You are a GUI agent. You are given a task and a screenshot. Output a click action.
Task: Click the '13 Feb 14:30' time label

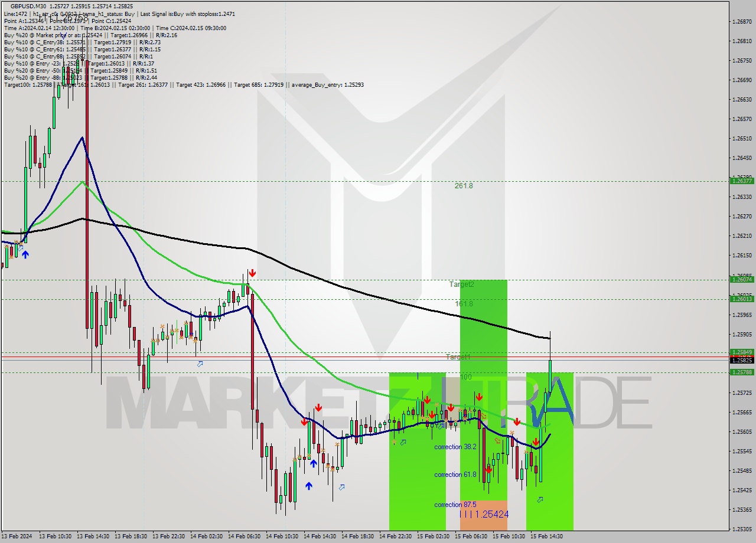point(93,537)
